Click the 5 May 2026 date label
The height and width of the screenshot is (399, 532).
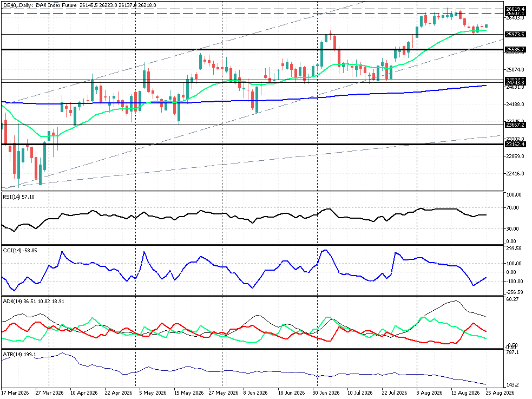153,393
